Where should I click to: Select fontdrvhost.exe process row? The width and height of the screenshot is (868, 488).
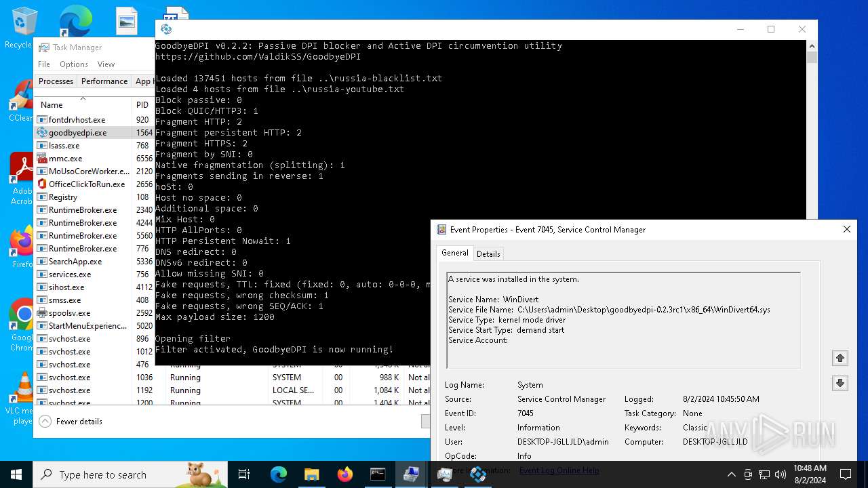click(x=94, y=120)
